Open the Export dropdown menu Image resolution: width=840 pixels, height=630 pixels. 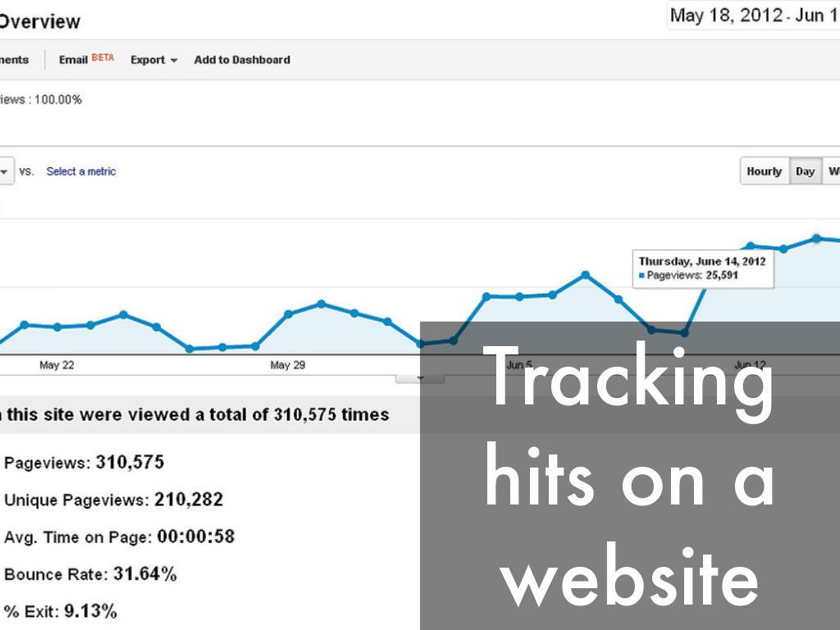coord(153,60)
